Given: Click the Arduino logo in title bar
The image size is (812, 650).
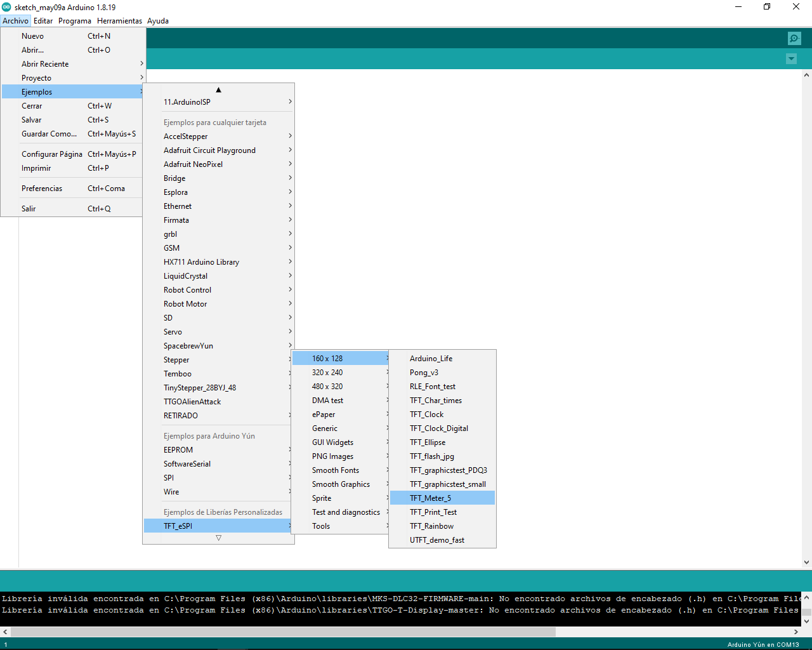Looking at the screenshot, I should pos(6,7).
